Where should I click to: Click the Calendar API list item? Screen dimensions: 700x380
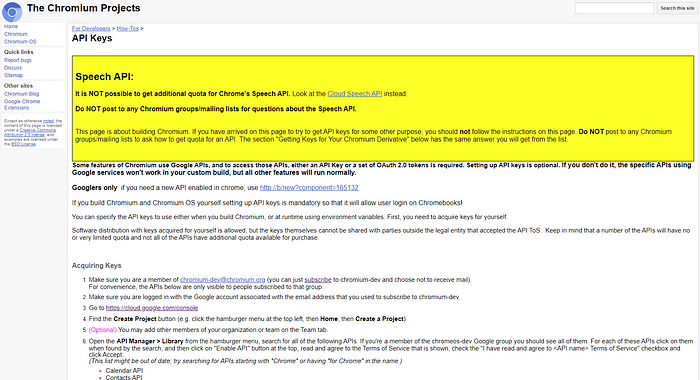point(124,371)
